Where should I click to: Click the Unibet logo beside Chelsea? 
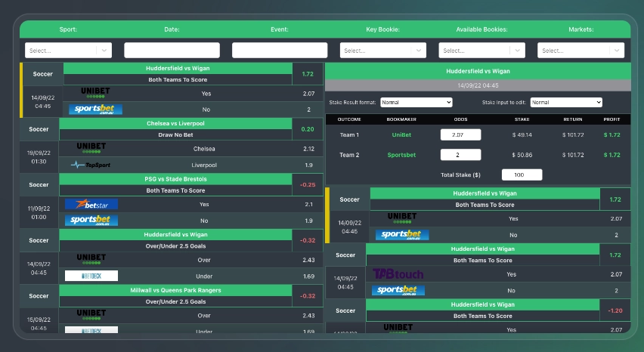pos(91,148)
